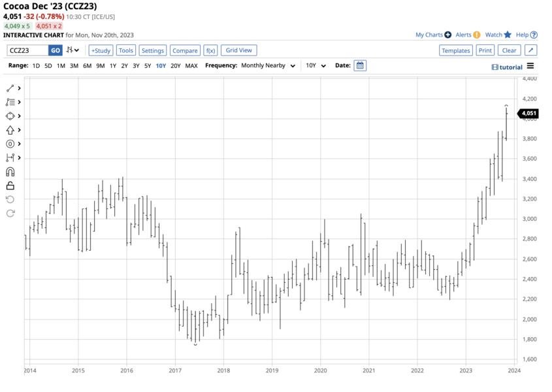
Task: Select the shape drawing tool
Action: point(9,116)
